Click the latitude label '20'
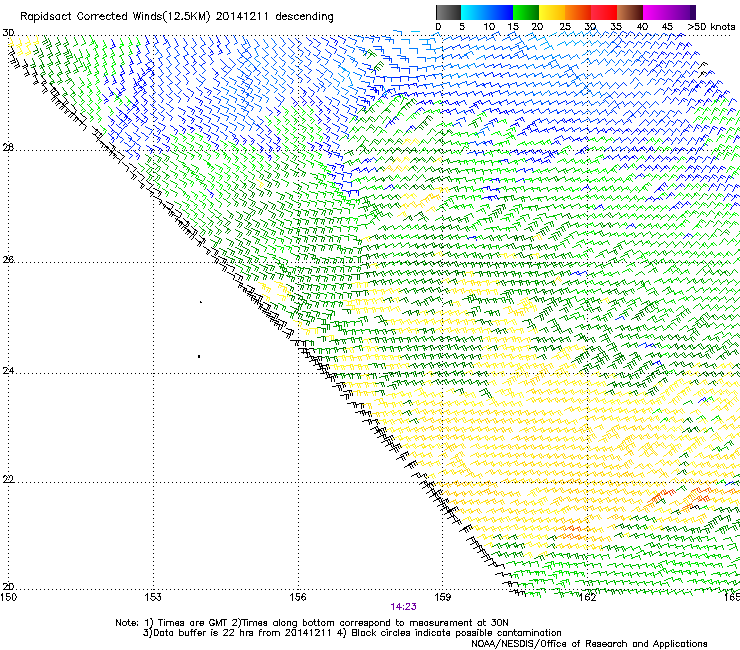Screen dimensions: 740x650 pos(8,586)
